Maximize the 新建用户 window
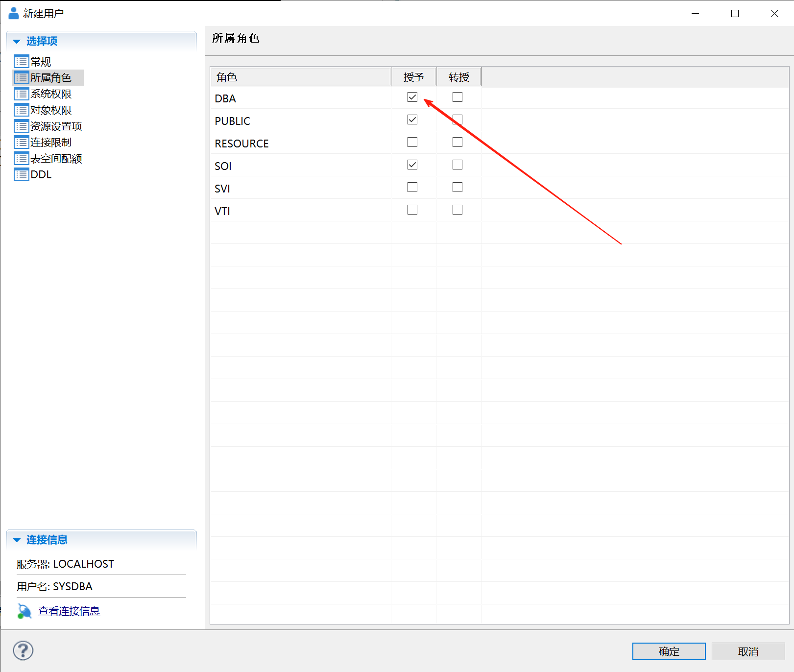This screenshot has height=672, width=794. click(735, 14)
